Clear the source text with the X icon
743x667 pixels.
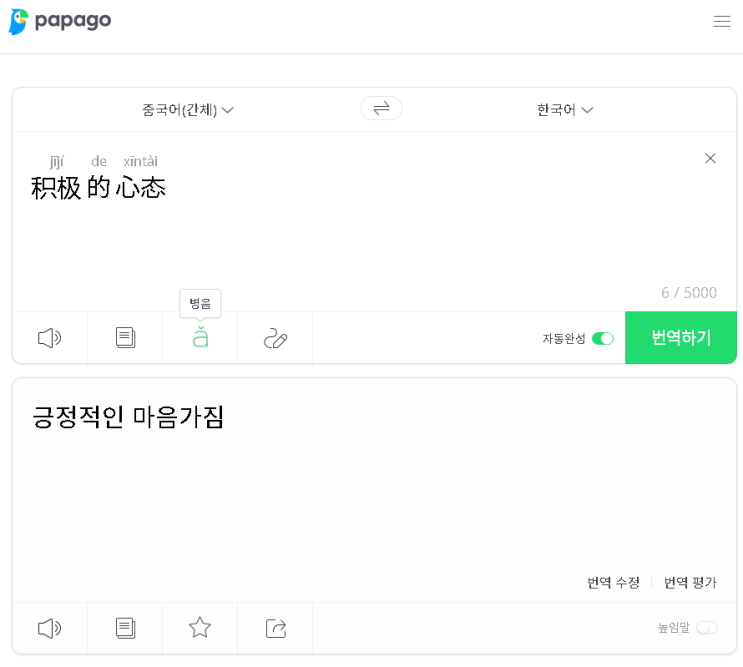click(710, 158)
